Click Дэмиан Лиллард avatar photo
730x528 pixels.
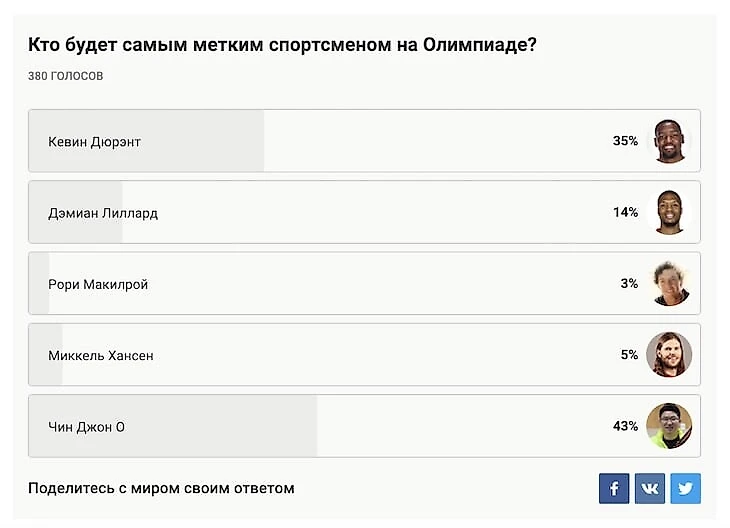click(669, 212)
